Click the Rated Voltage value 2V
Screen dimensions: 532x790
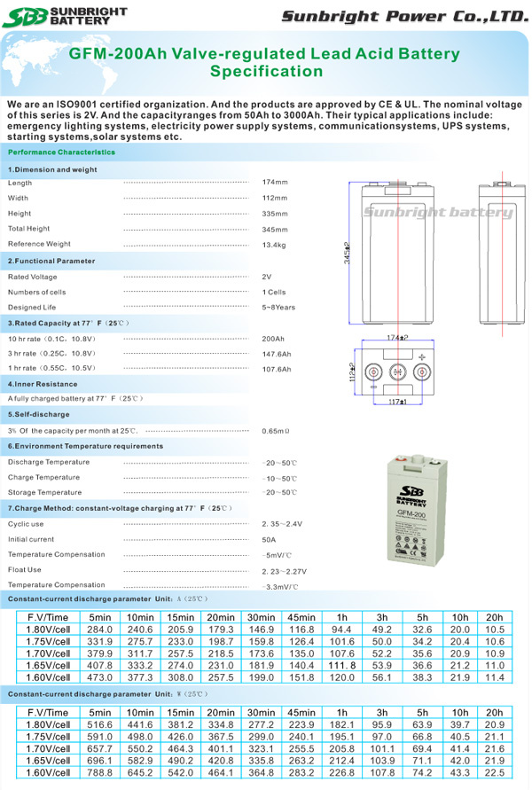(x=267, y=277)
